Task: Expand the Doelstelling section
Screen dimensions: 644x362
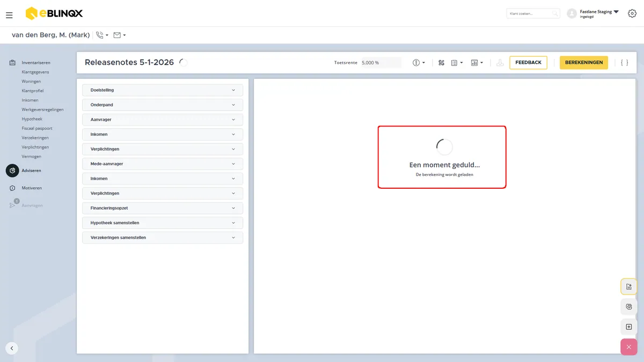Action: point(163,90)
